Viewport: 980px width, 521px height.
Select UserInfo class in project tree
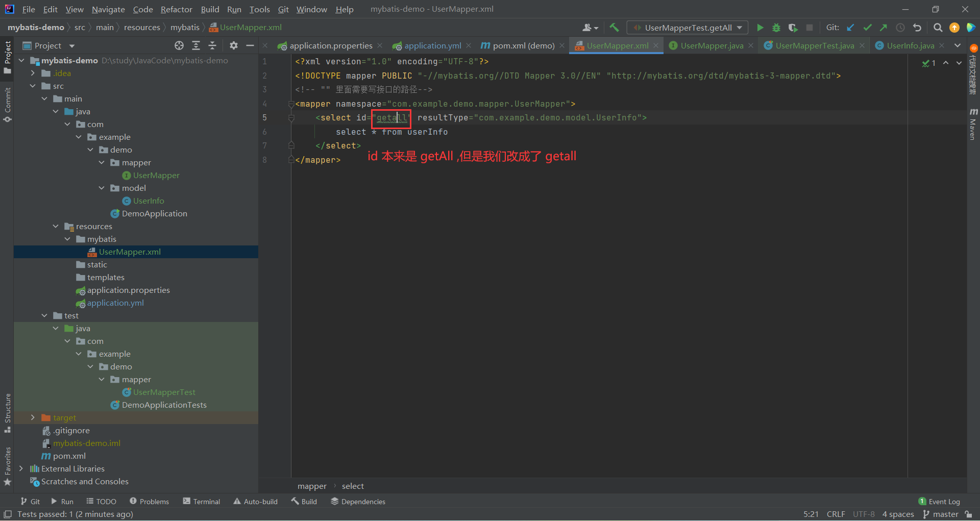point(149,201)
